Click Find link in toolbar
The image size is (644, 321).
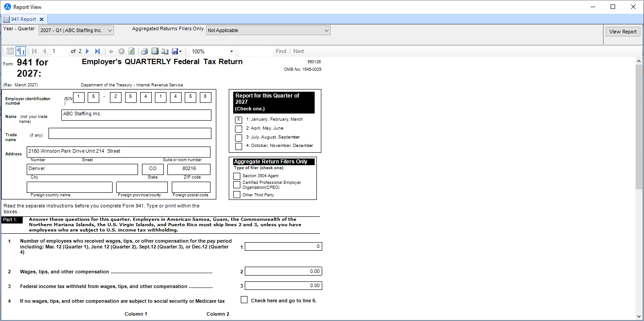tap(281, 51)
